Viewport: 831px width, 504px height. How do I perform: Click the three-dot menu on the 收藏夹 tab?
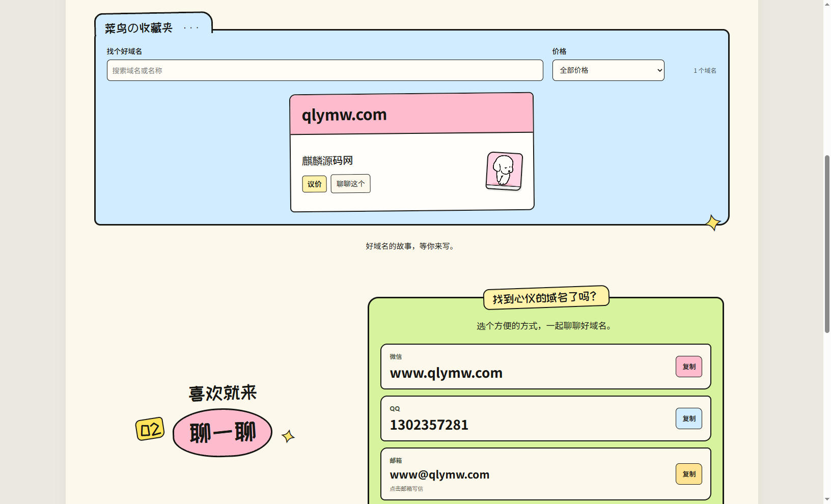pyautogui.click(x=191, y=28)
